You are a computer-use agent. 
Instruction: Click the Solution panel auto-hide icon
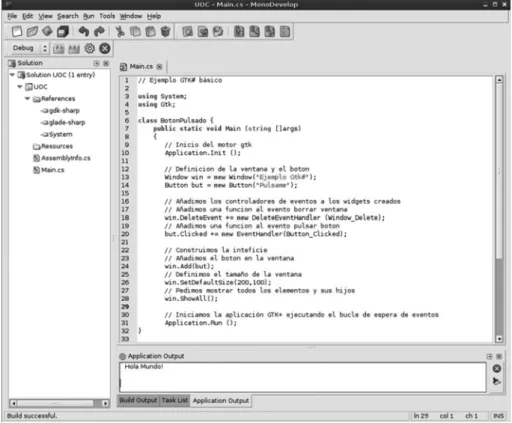point(97,63)
